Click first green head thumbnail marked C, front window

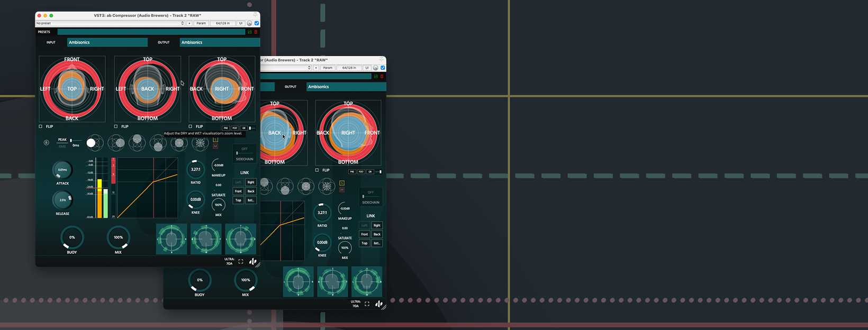click(171, 239)
